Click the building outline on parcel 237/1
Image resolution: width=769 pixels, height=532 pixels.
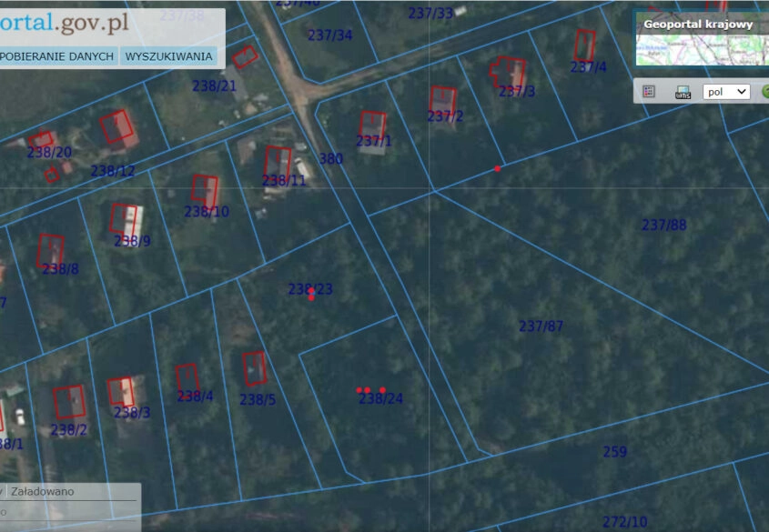pyautogui.click(x=372, y=125)
